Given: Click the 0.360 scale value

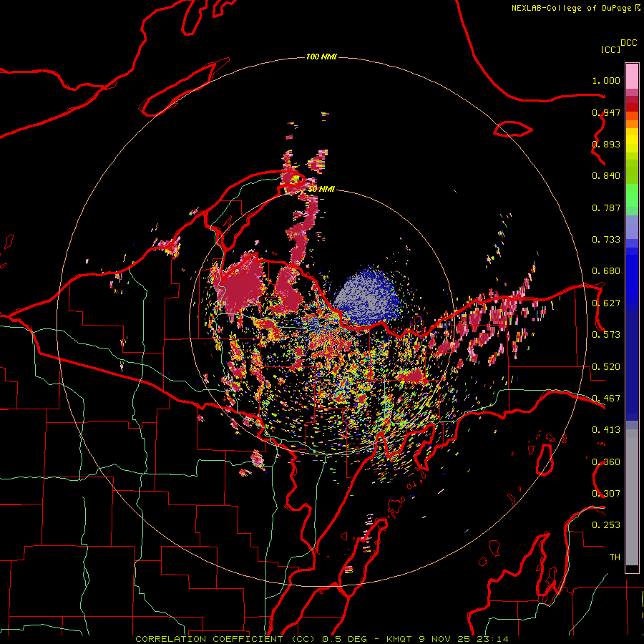Looking at the screenshot, I should tap(606, 462).
